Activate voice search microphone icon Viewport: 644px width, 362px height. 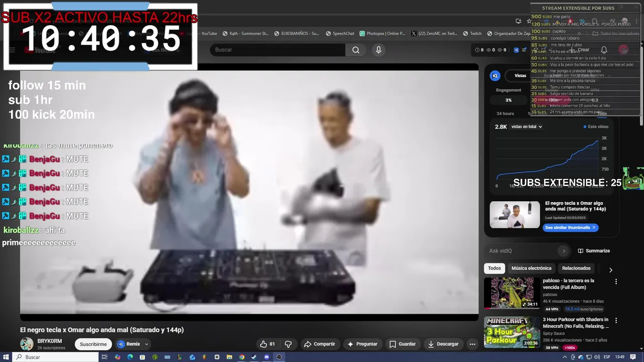click(x=379, y=50)
